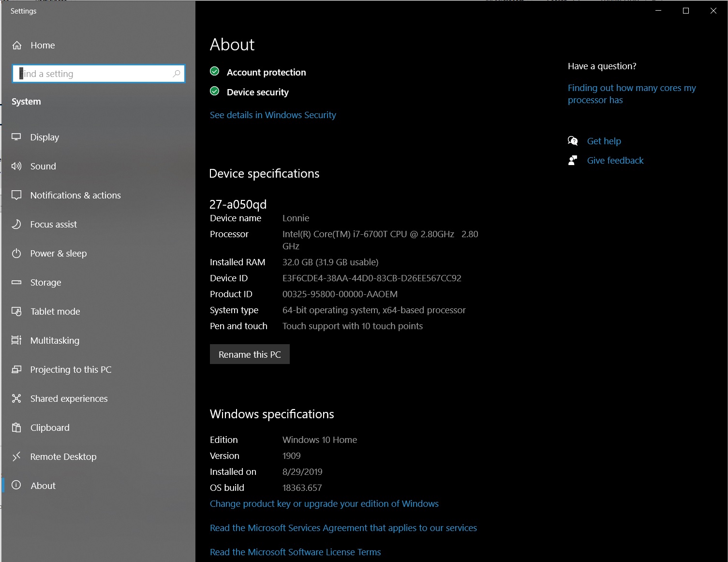
Task: Click the Give feedback link
Action: pyautogui.click(x=615, y=160)
